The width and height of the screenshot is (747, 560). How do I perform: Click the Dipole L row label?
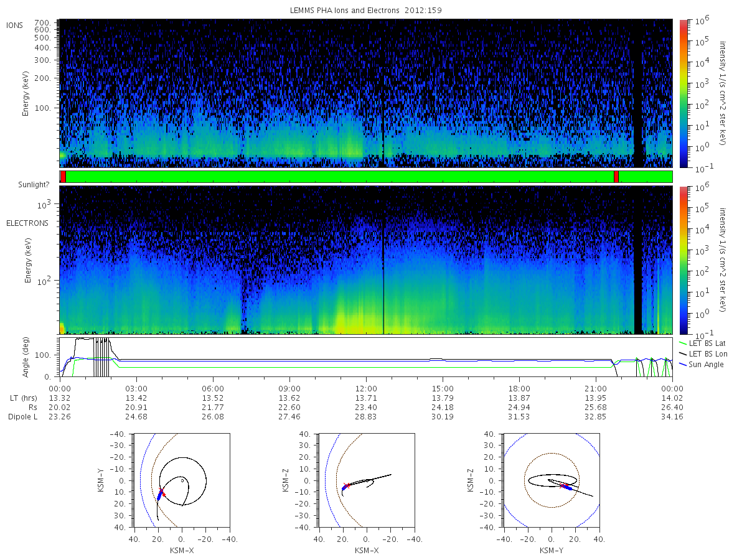point(22,416)
